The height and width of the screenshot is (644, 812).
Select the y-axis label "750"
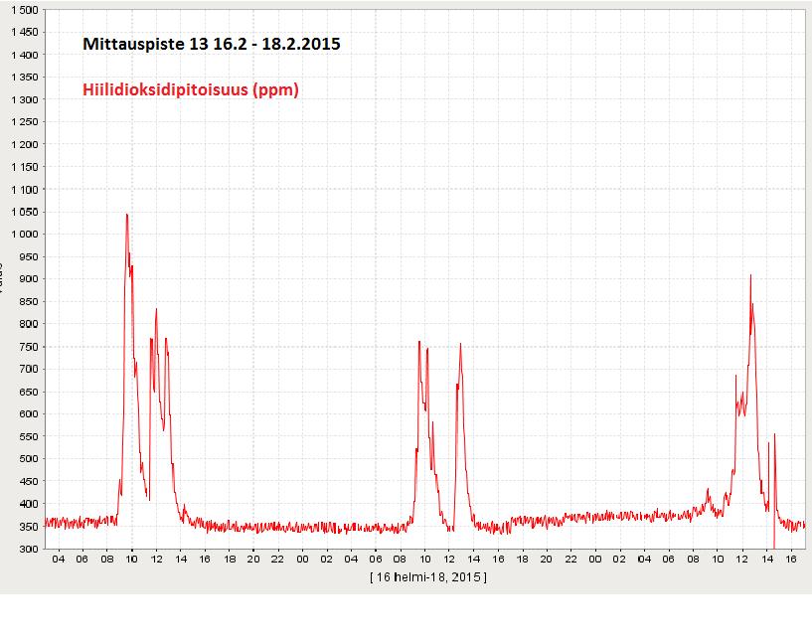pyautogui.click(x=29, y=347)
